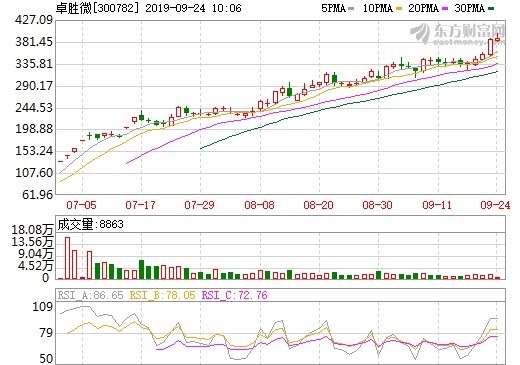The image size is (520, 365).
Task: Click the magenta 20PMA color marker
Action: 445,9
